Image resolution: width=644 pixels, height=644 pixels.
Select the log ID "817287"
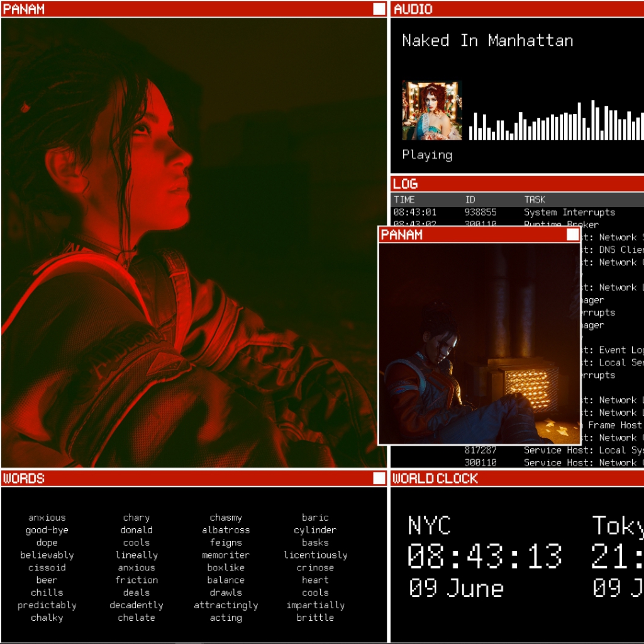pyautogui.click(x=480, y=450)
